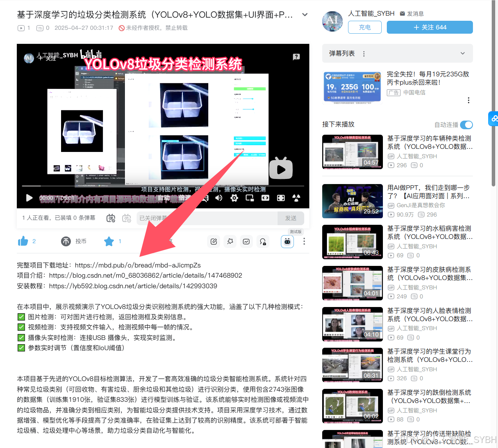Click the 发消息 envelope icon
This screenshot has width=498, height=448.
pyautogui.click(x=402, y=14)
